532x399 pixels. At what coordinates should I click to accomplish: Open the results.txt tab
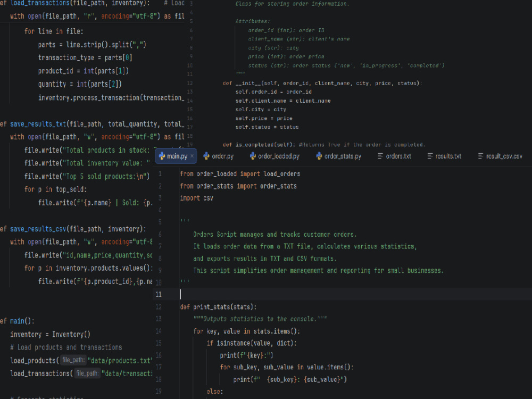point(444,156)
